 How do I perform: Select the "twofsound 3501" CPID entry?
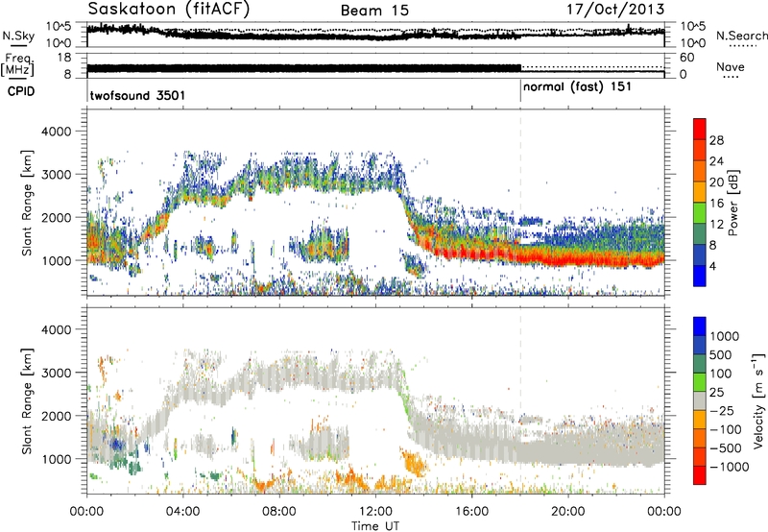pos(137,95)
